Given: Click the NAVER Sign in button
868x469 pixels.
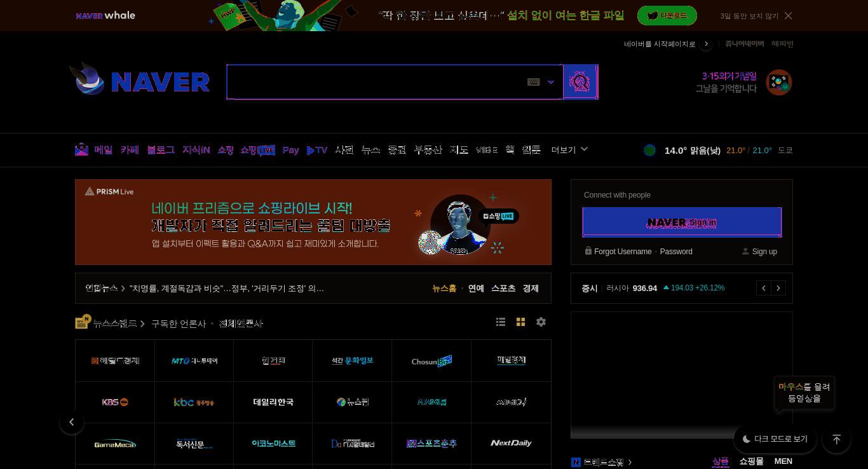Looking at the screenshot, I should coord(682,222).
